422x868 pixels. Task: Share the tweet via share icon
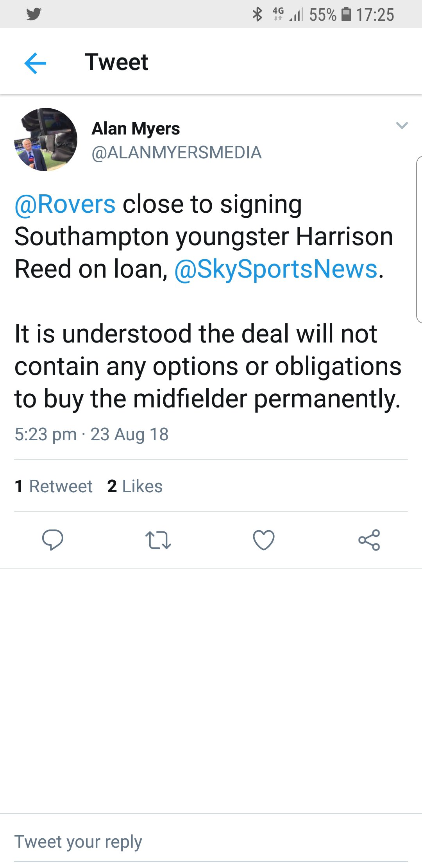point(369,540)
